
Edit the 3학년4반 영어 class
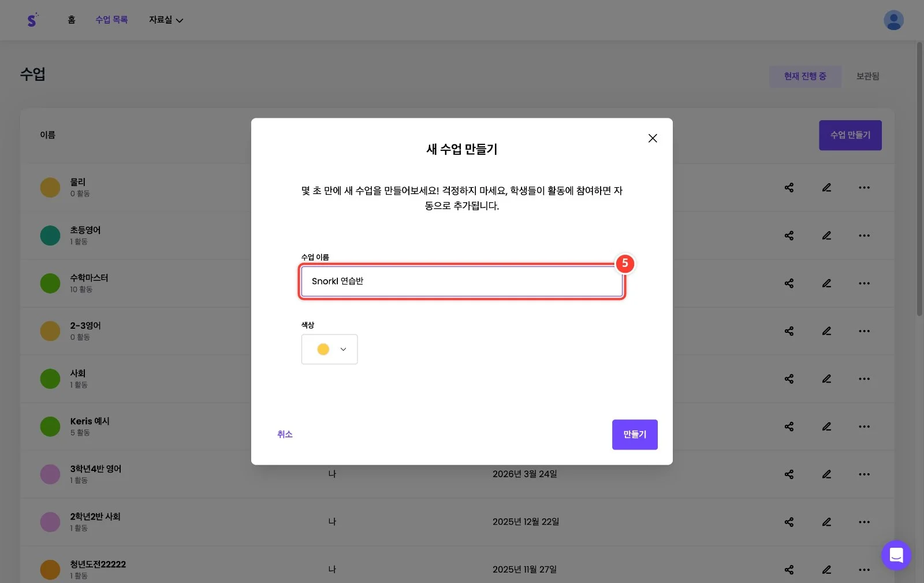(826, 474)
